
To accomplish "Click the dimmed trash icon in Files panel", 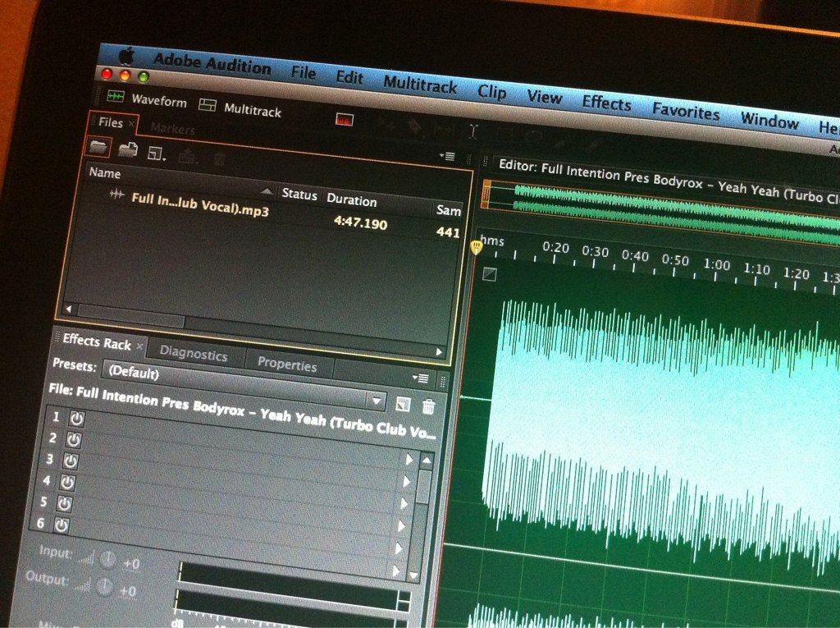I will pos(220,158).
